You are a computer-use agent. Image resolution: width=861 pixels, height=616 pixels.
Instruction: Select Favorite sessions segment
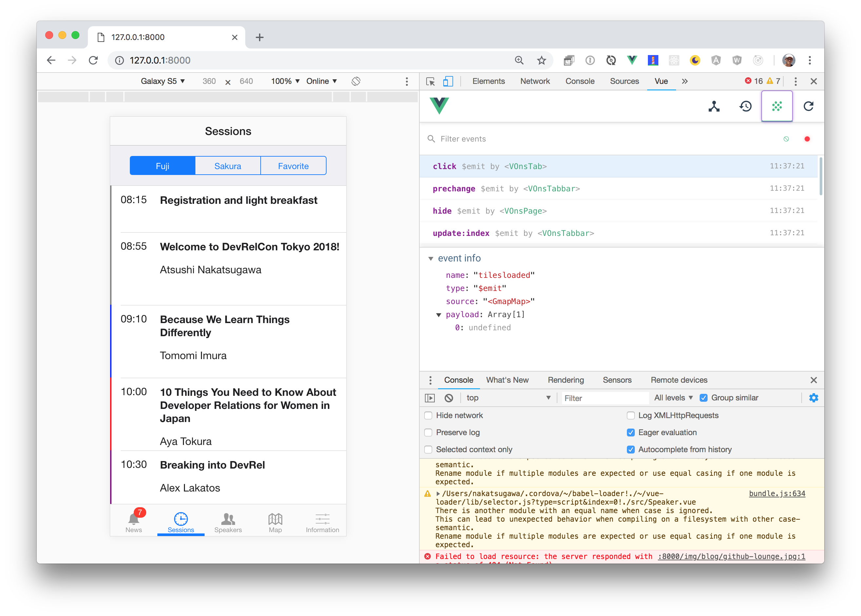pyautogui.click(x=293, y=166)
